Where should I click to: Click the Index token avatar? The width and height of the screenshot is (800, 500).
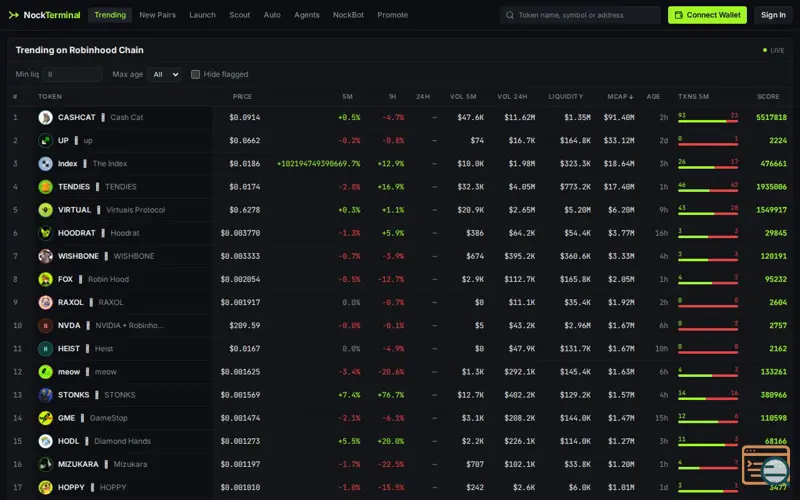(45, 164)
